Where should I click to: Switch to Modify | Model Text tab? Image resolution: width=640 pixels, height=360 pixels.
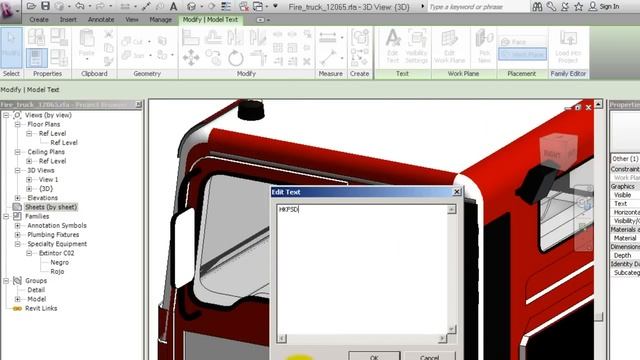[210, 20]
